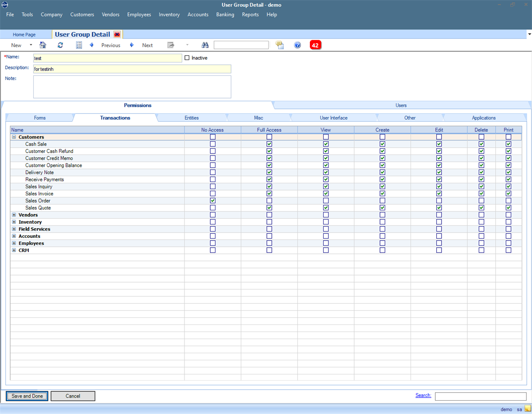Open the Reports menu
The height and width of the screenshot is (414, 532).
tap(250, 15)
